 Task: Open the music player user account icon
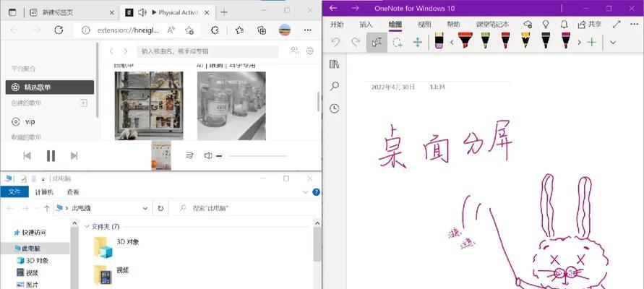(294, 51)
